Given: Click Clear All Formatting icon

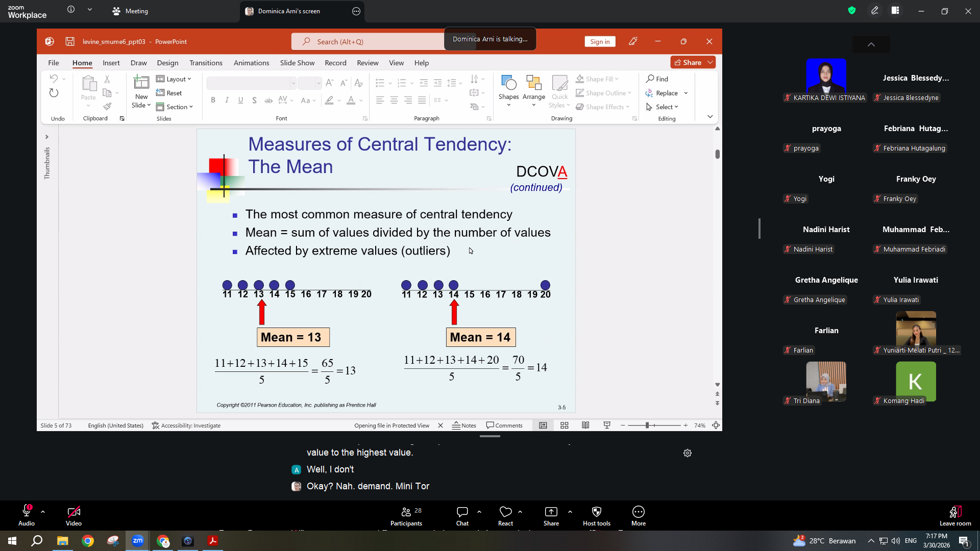Looking at the screenshot, I should (359, 83).
